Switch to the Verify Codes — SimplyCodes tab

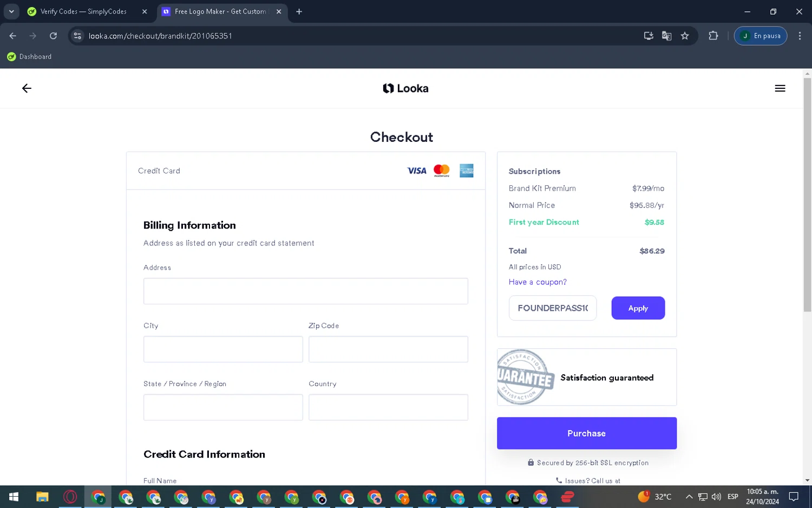pyautogui.click(x=83, y=11)
